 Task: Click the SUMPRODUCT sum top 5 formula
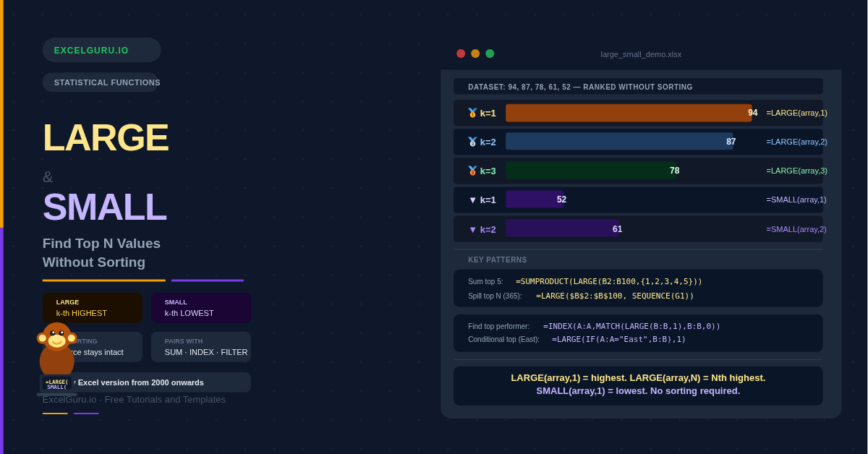click(x=608, y=281)
